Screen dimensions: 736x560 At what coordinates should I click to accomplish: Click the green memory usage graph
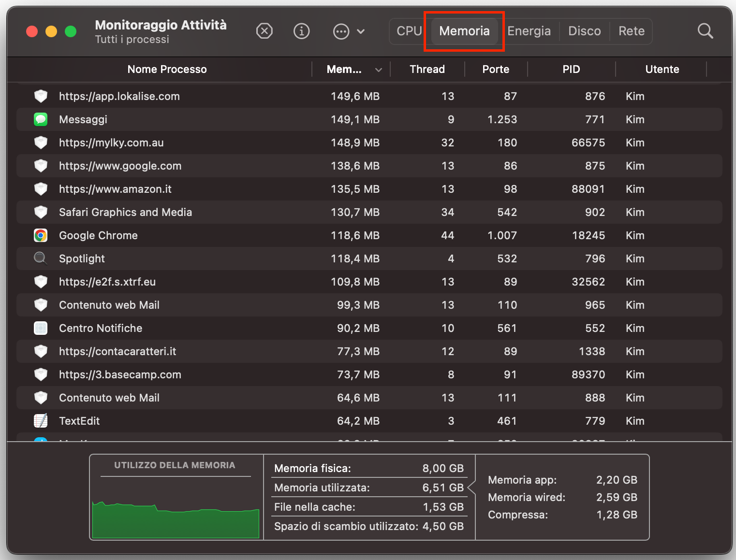(x=176, y=519)
